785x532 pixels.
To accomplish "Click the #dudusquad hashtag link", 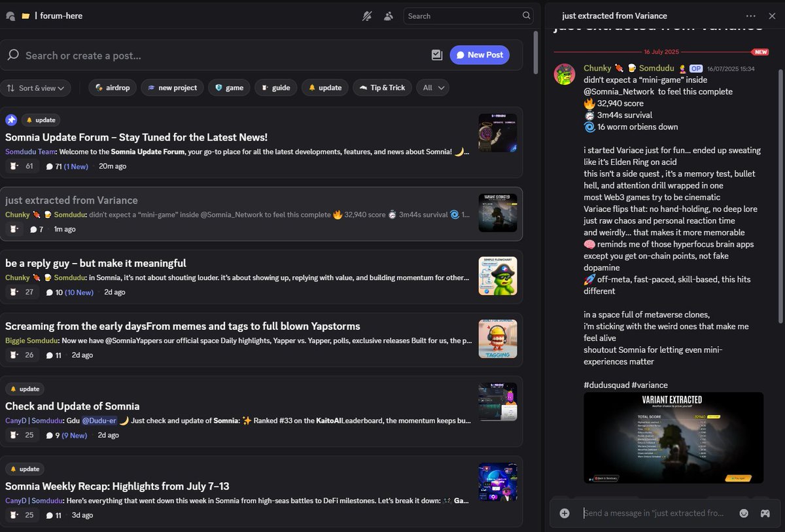I will 607,385.
